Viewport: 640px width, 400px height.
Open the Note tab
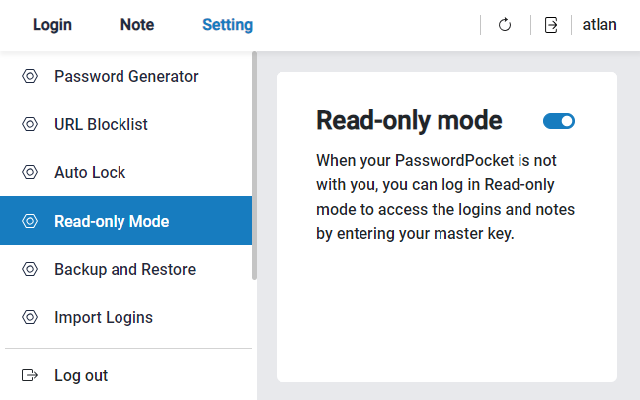click(137, 25)
